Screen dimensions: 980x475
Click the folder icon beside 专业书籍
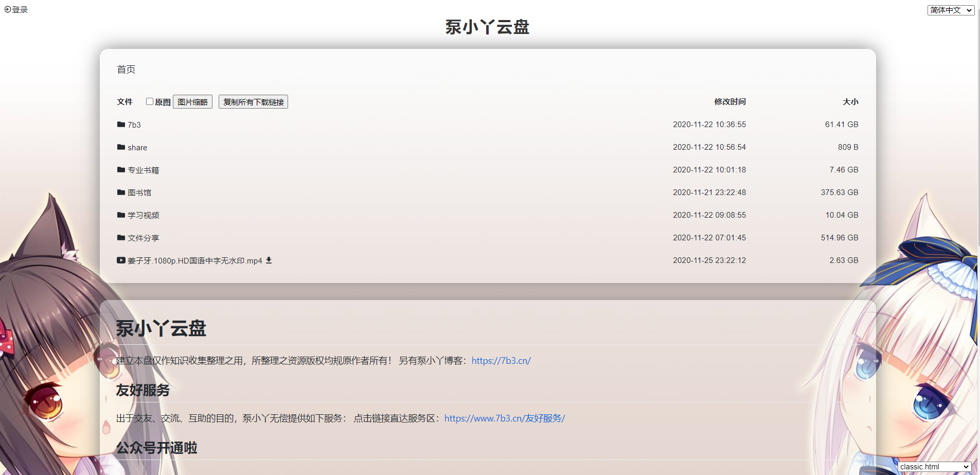(121, 170)
